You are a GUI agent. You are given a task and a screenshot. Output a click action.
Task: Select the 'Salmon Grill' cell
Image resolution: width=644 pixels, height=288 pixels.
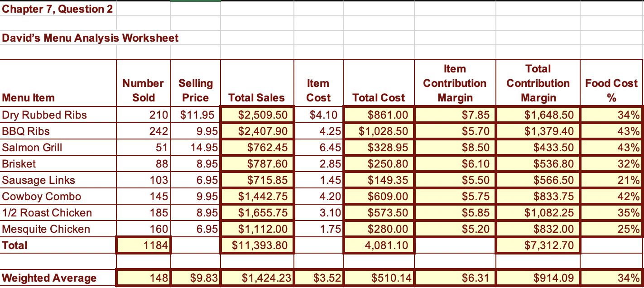58,147
